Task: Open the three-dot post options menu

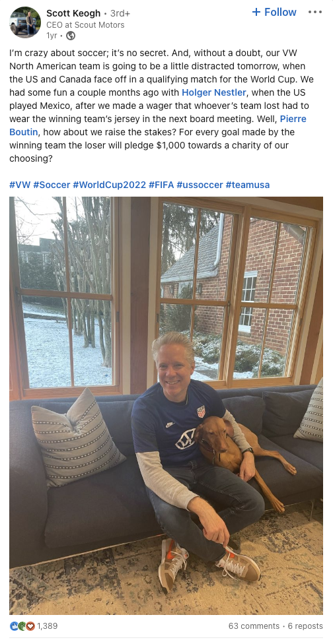Action: 315,12
